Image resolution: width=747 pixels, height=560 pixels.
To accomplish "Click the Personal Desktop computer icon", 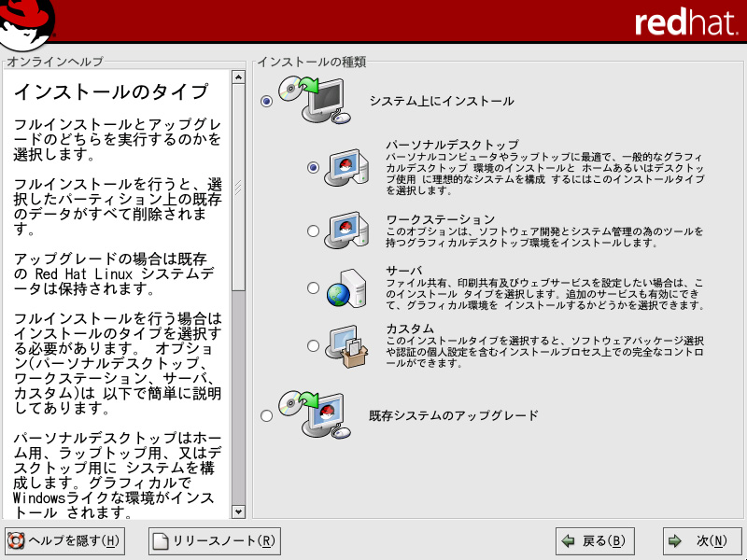I will [x=346, y=168].
